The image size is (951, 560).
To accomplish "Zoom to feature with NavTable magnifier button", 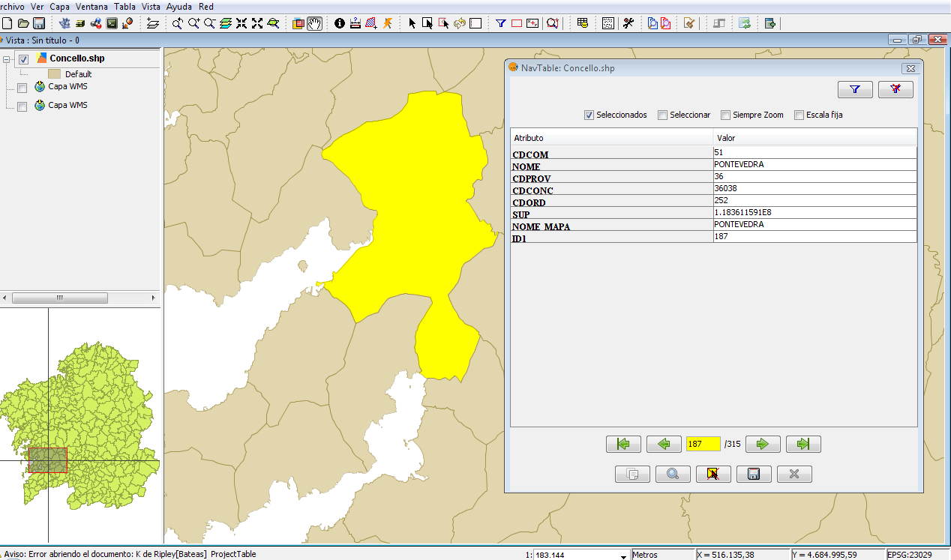I will [673, 474].
